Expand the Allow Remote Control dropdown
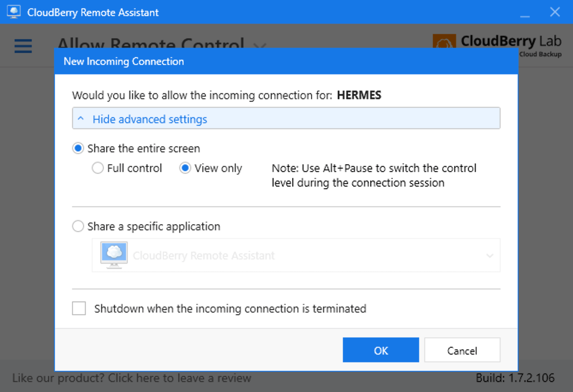 pyautogui.click(x=260, y=46)
